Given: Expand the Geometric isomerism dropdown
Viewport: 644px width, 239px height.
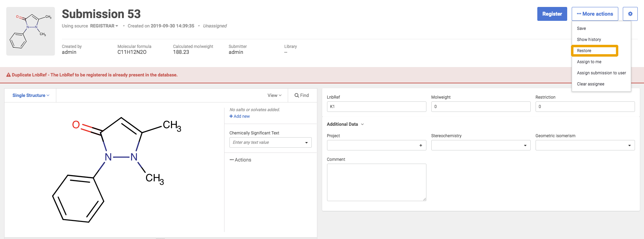Looking at the screenshot, I should point(585,145).
